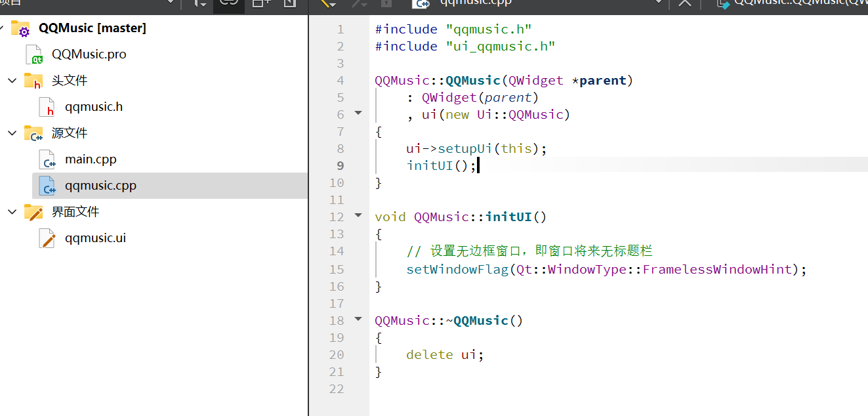Viewport: 868px width, 416px height.
Task: Click setupUi on line 8
Action: tap(465, 149)
